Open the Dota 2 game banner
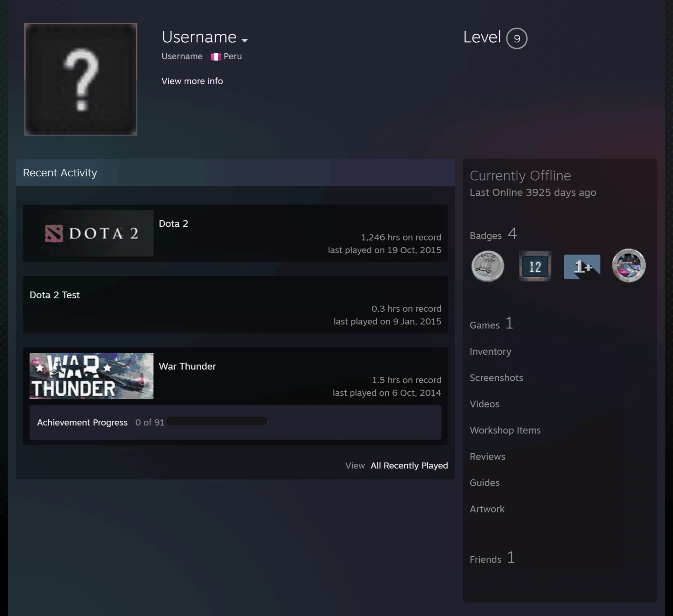The width and height of the screenshot is (673, 616). pos(91,233)
